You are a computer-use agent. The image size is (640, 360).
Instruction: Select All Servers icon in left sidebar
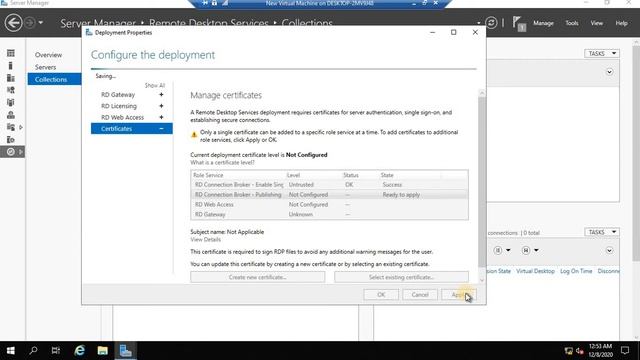coord(11,78)
